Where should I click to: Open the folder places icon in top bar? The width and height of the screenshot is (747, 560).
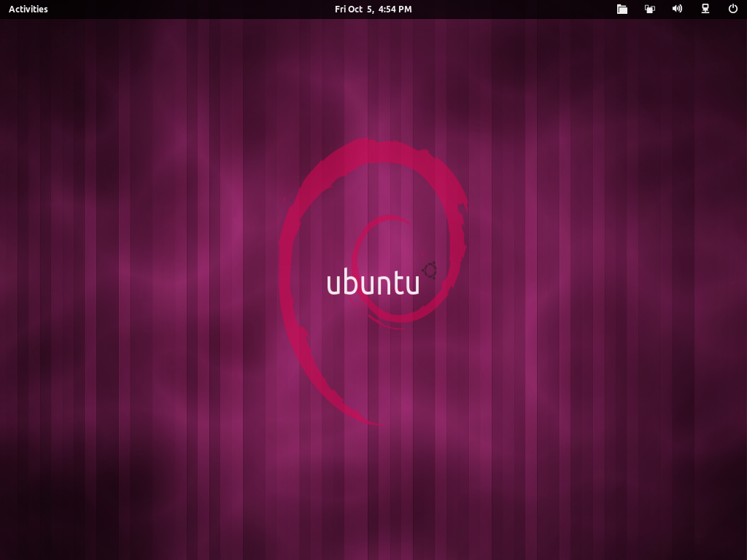(622, 9)
